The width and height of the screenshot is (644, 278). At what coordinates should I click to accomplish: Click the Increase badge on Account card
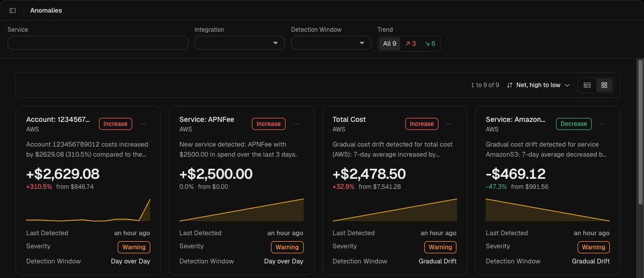(x=116, y=124)
